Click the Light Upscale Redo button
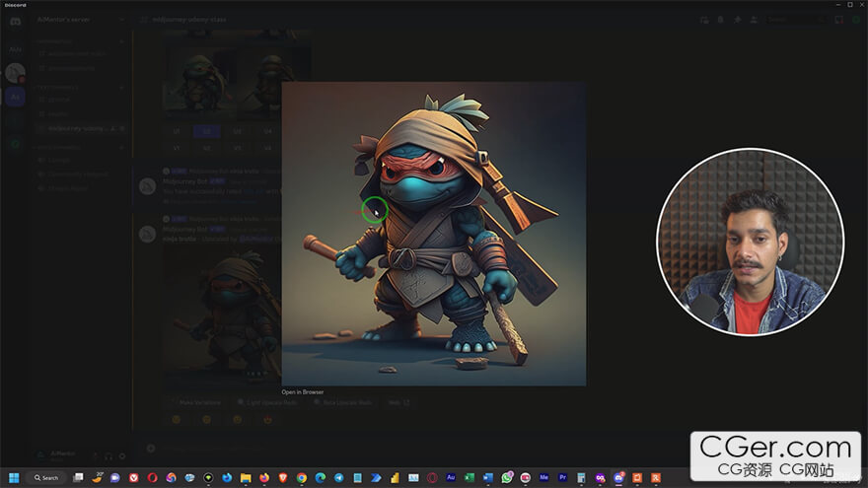Viewport: 868px width, 488px height. [x=267, y=402]
